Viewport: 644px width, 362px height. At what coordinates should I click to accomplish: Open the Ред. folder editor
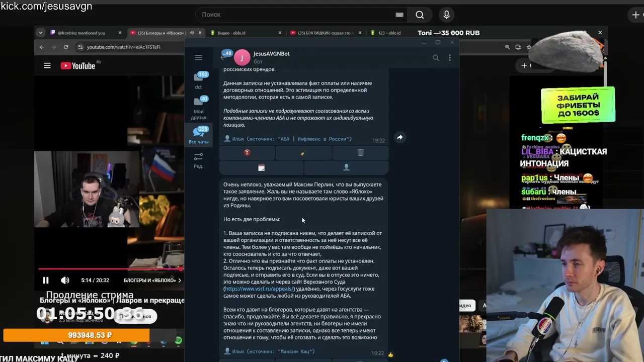[199, 160]
